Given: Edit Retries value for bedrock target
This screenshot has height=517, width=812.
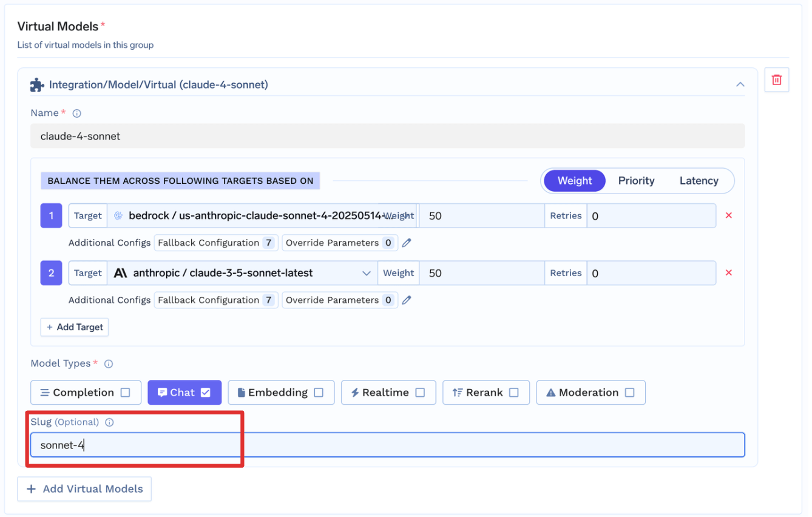Looking at the screenshot, I should click(651, 215).
